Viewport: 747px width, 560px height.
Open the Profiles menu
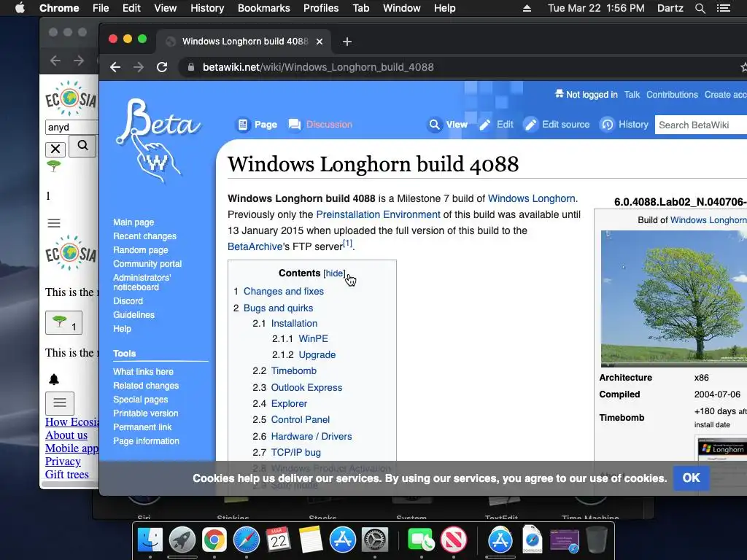(x=321, y=8)
